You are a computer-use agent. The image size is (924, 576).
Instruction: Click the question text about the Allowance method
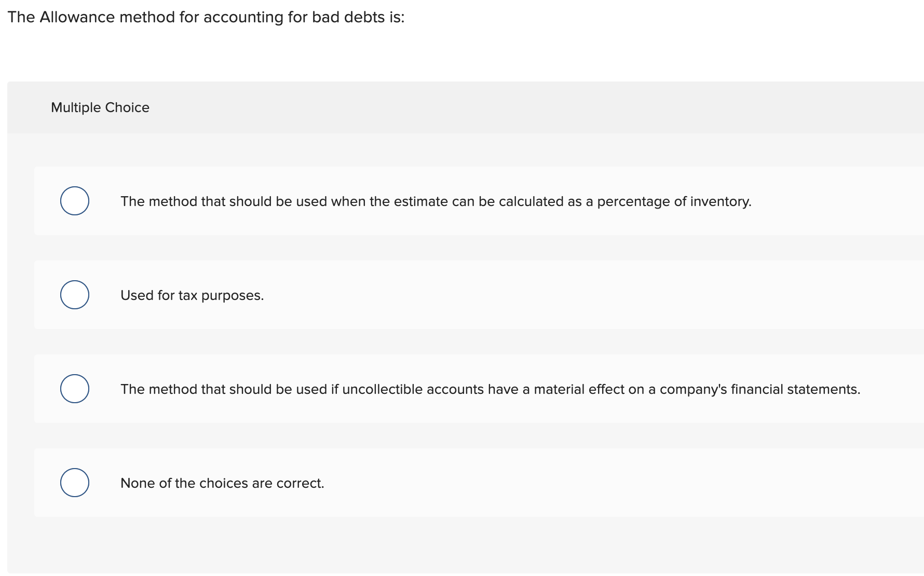coord(206,17)
